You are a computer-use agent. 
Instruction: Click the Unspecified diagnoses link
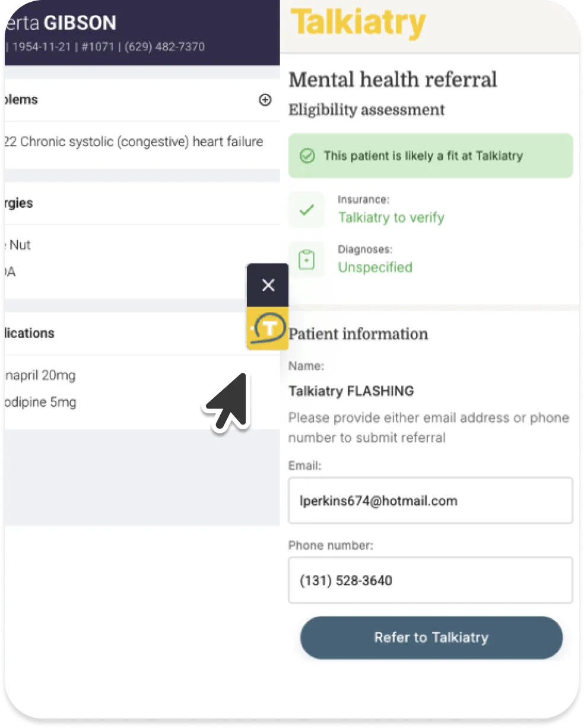374,267
